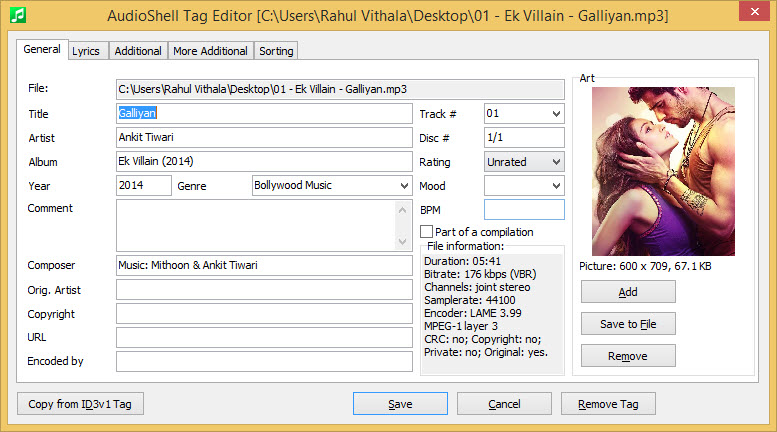Screen dimensions: 777x432
Task: Cancel the tag editing
Action: pyautogui.click(x=504, y=404)
